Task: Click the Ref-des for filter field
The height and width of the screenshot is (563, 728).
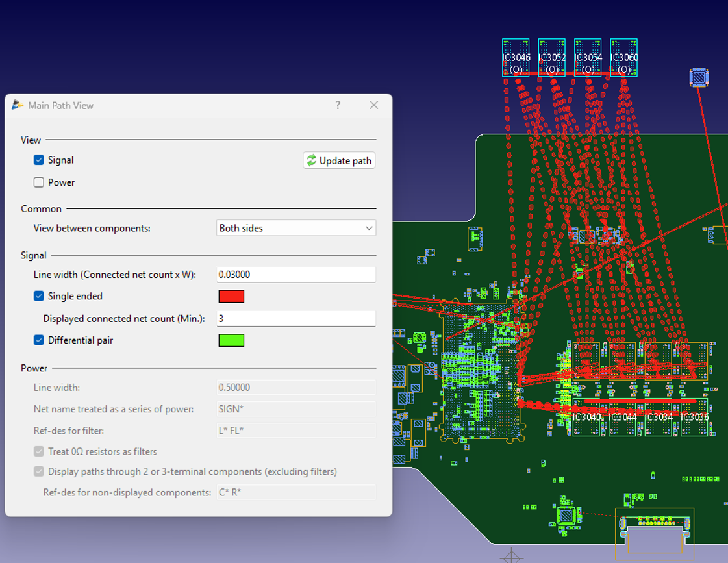Action: (296, 431)
